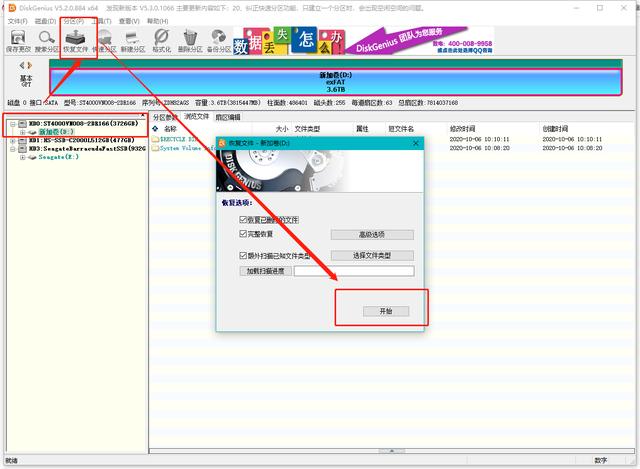Toggle the 恢复已删除的文件 checkbox
The image size is (640, 469).
click(x=243, y=220)
